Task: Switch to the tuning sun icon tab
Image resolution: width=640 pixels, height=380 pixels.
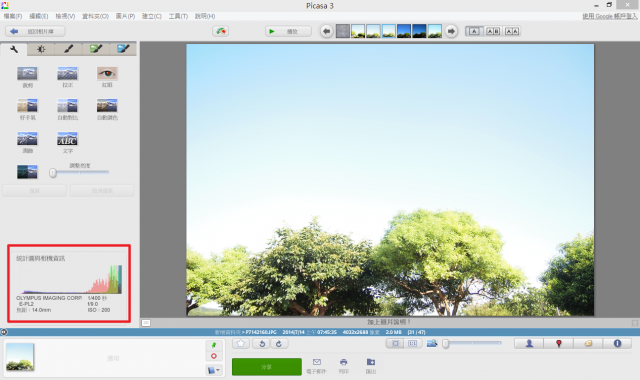Action: point(41,49)
